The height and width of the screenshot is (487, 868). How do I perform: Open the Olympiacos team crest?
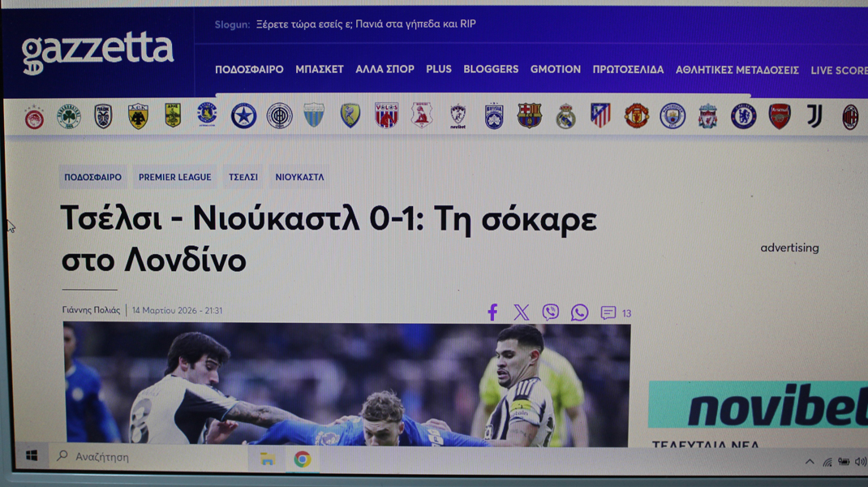[x=34, y=118]
